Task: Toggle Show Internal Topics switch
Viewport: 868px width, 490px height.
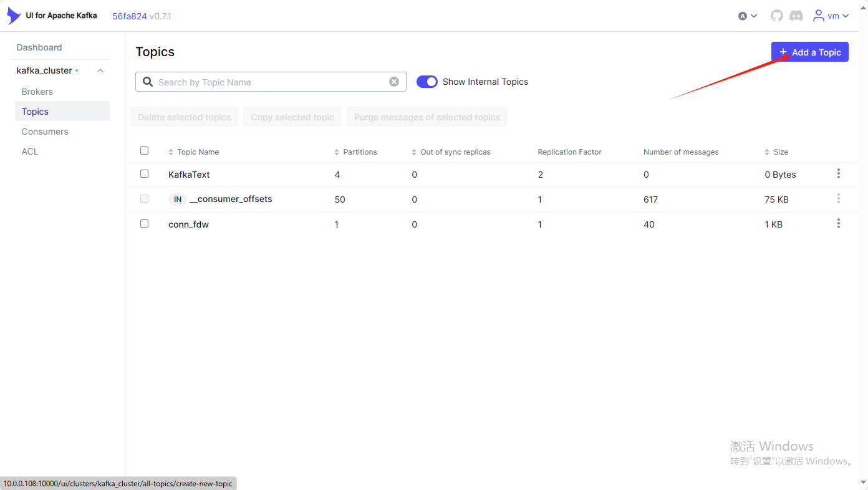Action: click(427, 82)
